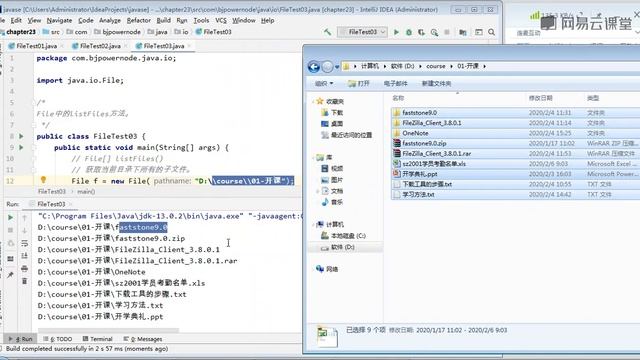The image size is (640, 360).
Task: Click the Run console horizontal scrollbar
Action: [108, 330]
